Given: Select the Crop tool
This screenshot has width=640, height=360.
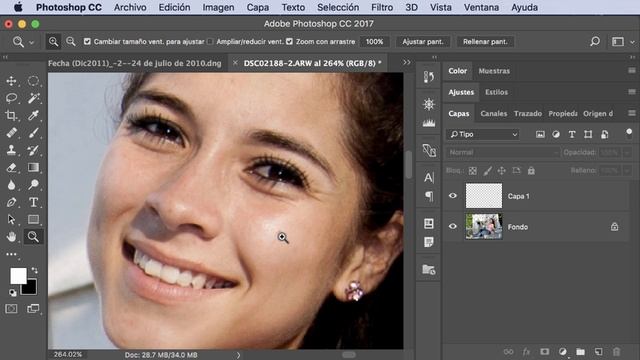Looking at the screenshot, I should point(11,116).
